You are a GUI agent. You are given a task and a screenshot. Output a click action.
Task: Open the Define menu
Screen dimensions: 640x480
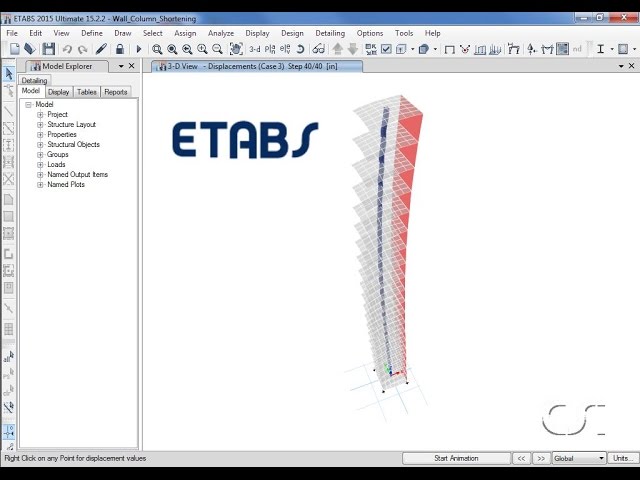[x=92, y=33]
